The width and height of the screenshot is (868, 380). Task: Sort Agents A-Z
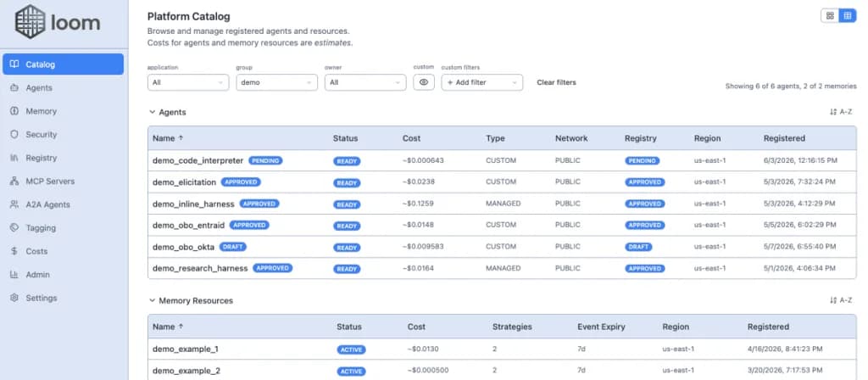(x=840, y=112)
